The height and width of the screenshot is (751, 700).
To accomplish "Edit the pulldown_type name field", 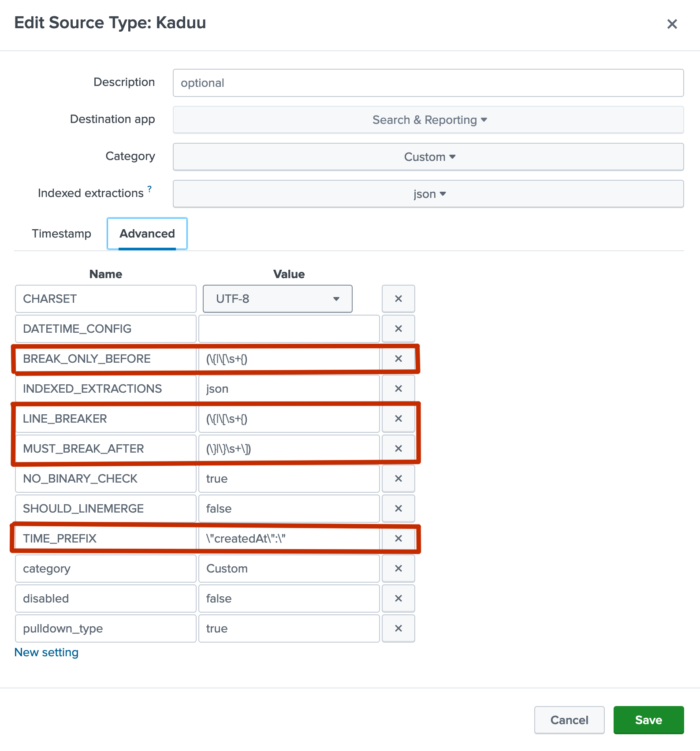I will pos(106,628).
